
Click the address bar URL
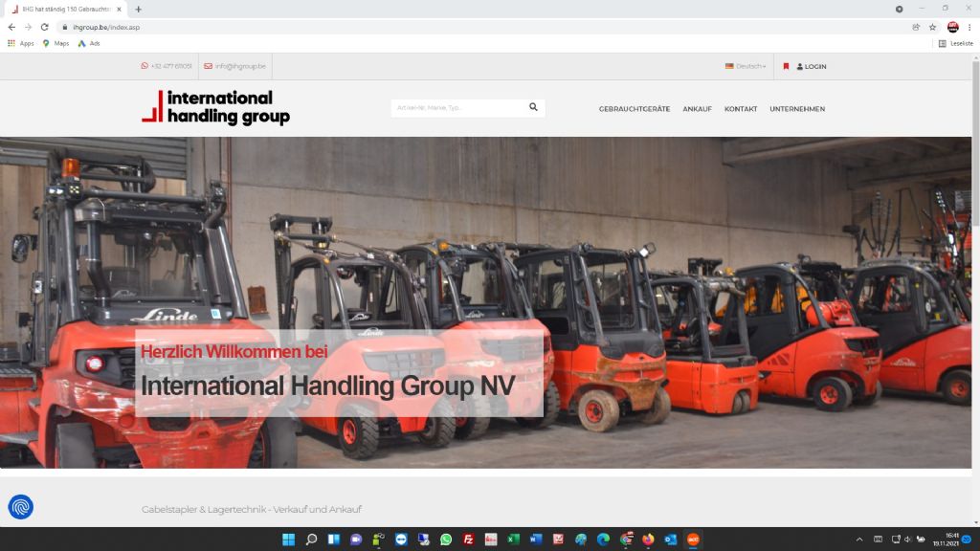pyautogui.click(x=106, y=27)
